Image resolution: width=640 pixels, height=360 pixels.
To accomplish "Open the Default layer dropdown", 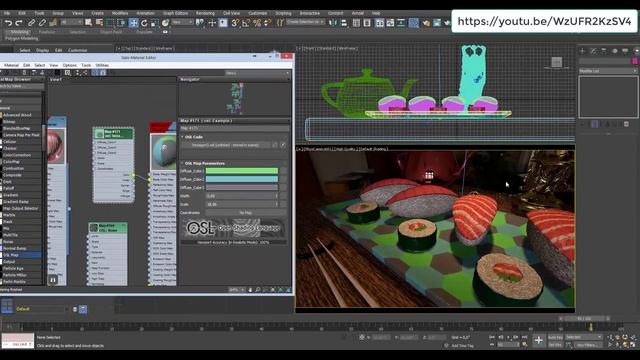I will (x=41, y=309).
